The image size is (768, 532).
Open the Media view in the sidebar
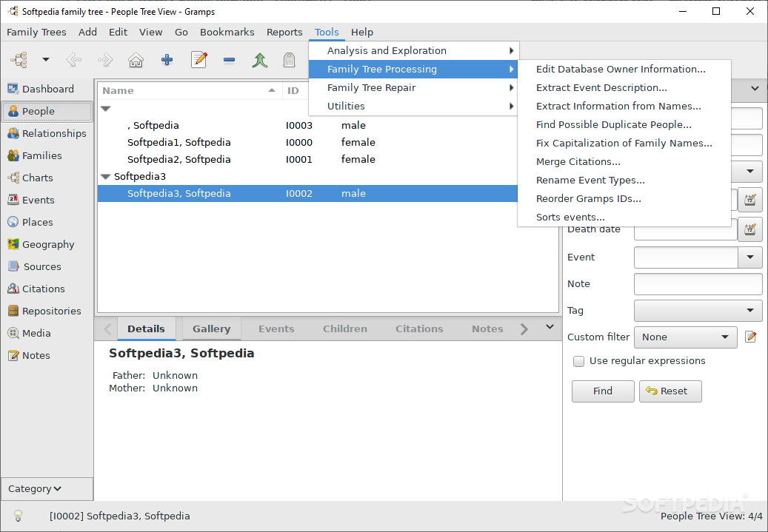click(x=47, y=333)
